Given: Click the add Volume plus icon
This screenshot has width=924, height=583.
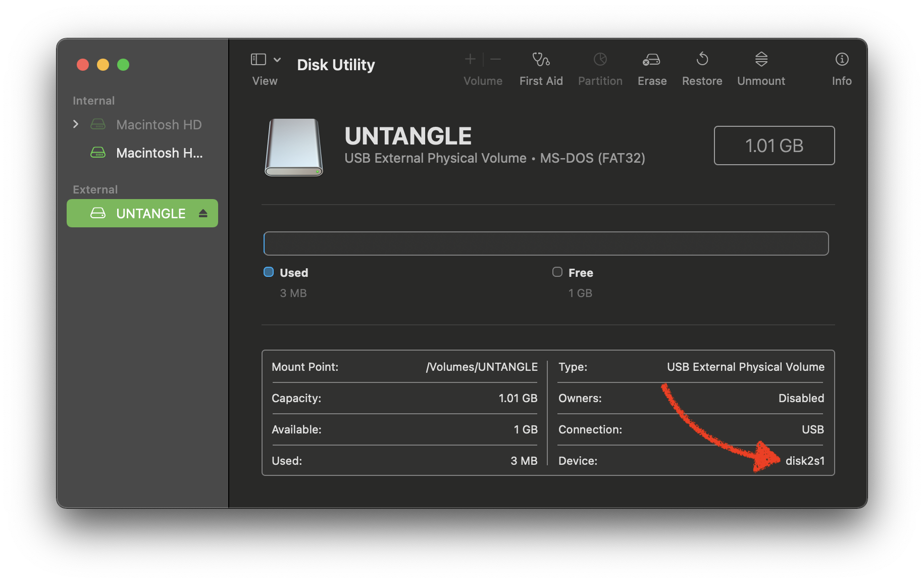Looking at the screenshot, I should [470, 59].
